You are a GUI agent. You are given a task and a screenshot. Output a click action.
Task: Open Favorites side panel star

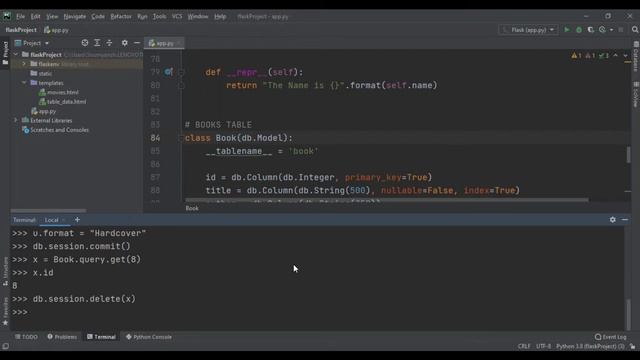5,312
